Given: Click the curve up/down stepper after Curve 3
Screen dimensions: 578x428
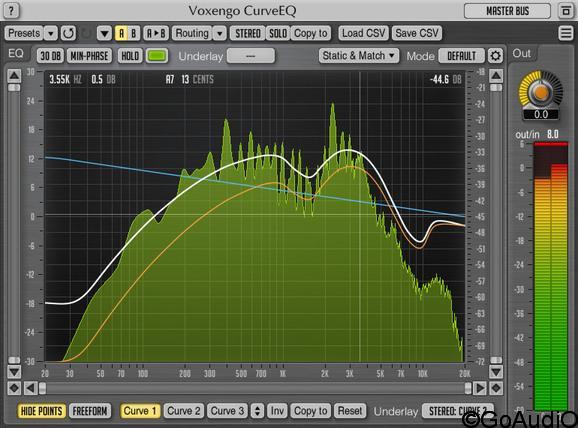Looking at the screenshot, I should point(257,411).
